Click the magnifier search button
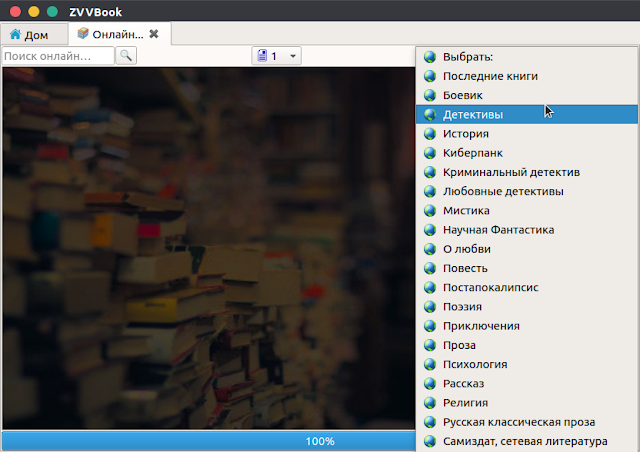This screenshot has height=452, width=640. tap(126, 56)
